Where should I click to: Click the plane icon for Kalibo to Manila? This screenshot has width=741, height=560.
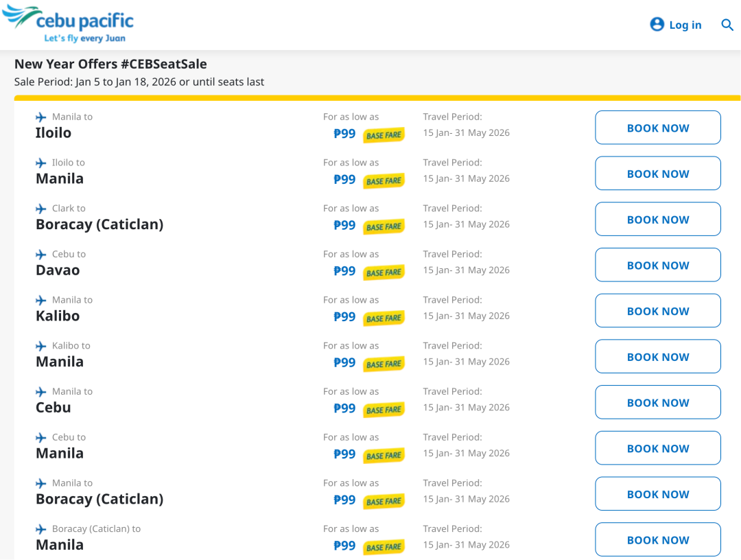pyautogui.click(x=41, y=347)
